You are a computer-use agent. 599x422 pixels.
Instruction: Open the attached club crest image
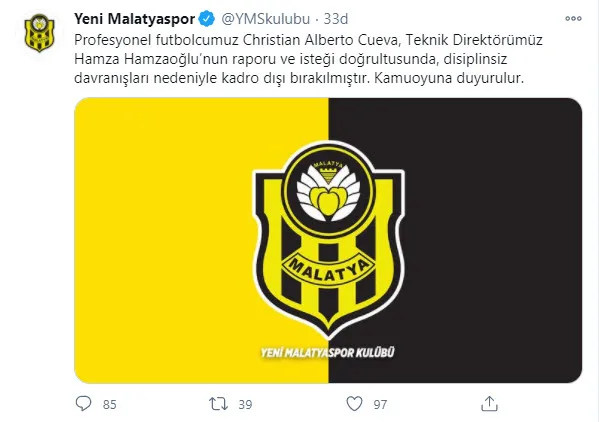[328, 241]
